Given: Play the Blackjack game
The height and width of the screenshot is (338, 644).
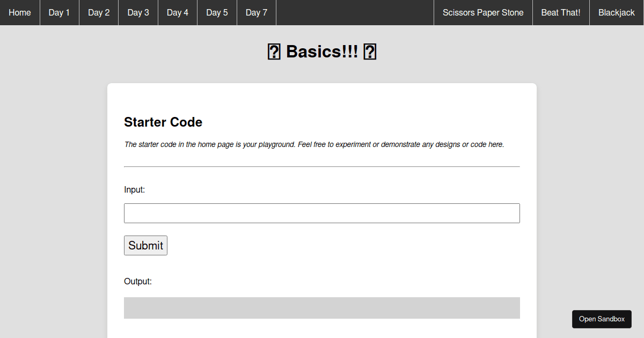Looking at the screenshot, I should click(616, 12).
